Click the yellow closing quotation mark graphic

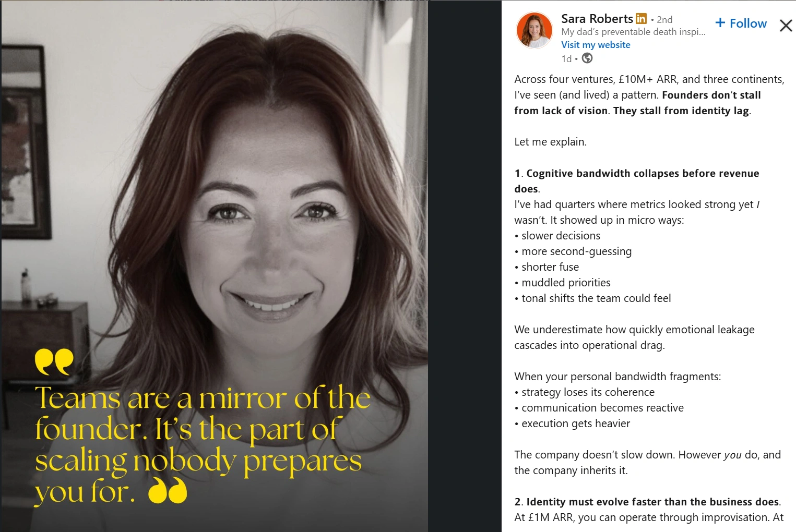click(x=168, y=490)
